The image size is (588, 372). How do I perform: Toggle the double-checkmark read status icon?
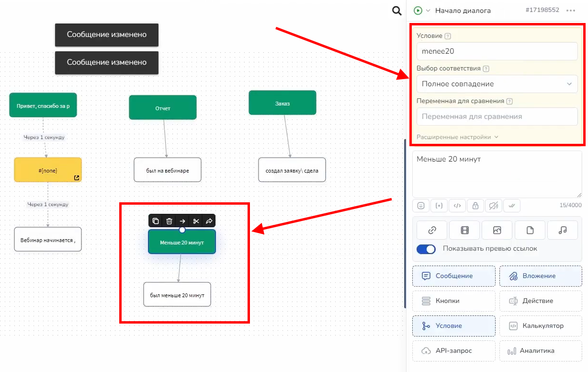click(512, 206)
